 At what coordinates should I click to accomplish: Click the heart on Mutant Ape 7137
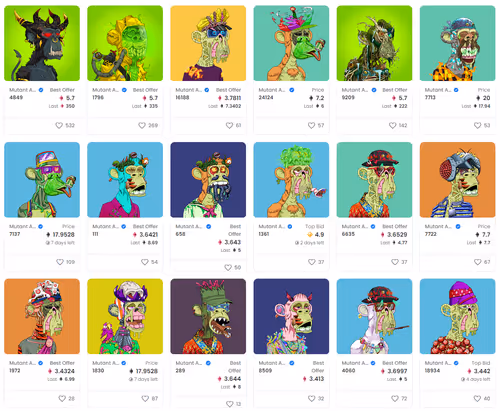tap(60, 262)
